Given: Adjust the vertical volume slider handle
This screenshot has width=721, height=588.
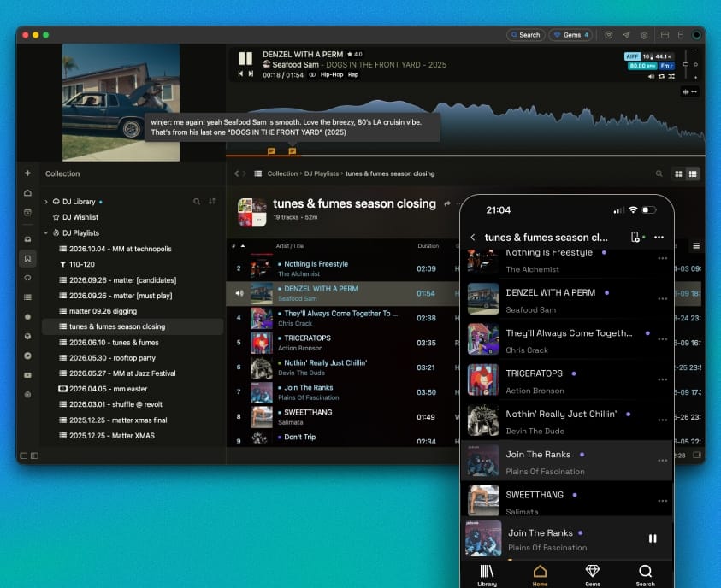Looking at the screenshot, I should coord(686,64).
